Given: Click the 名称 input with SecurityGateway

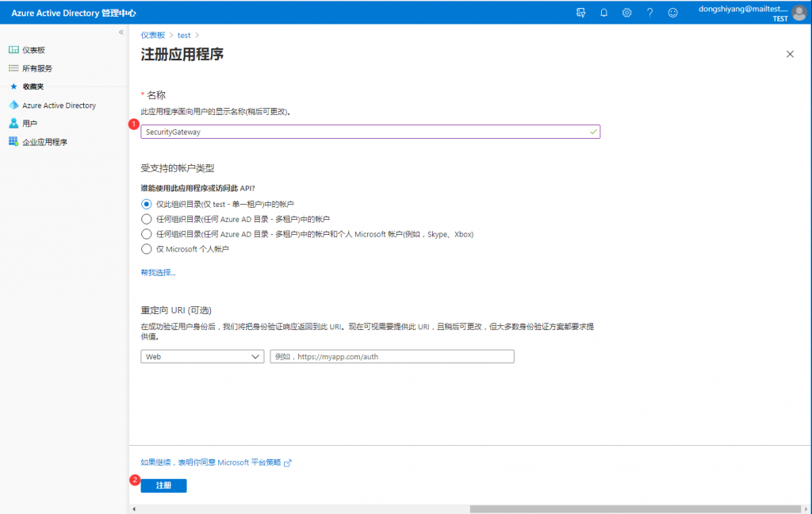Looking at the screenshot, I should click(370, 132).
